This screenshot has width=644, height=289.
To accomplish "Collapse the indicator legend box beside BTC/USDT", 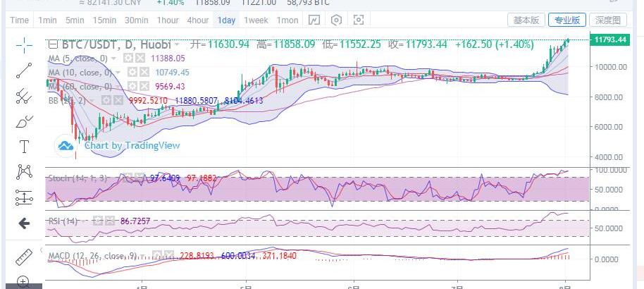I will [x=53, y=44].
